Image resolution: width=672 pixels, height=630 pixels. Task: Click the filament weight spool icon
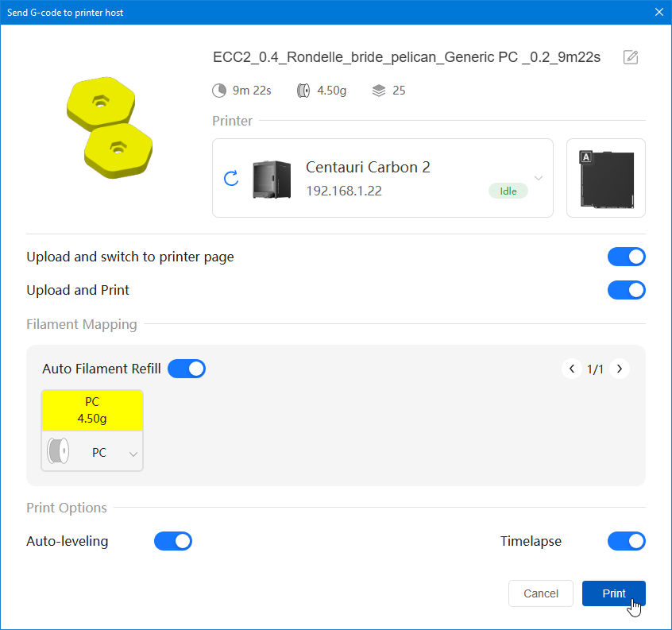click(x=303, y=91)
